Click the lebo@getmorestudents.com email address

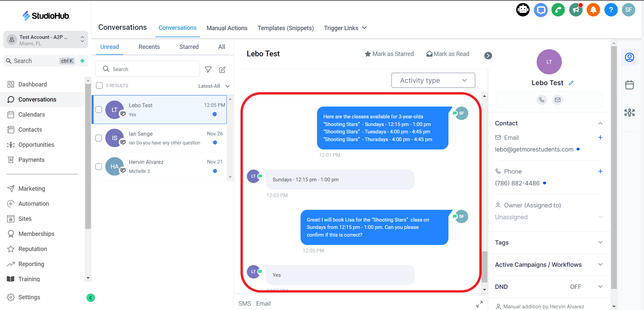(x=534, y=149)
